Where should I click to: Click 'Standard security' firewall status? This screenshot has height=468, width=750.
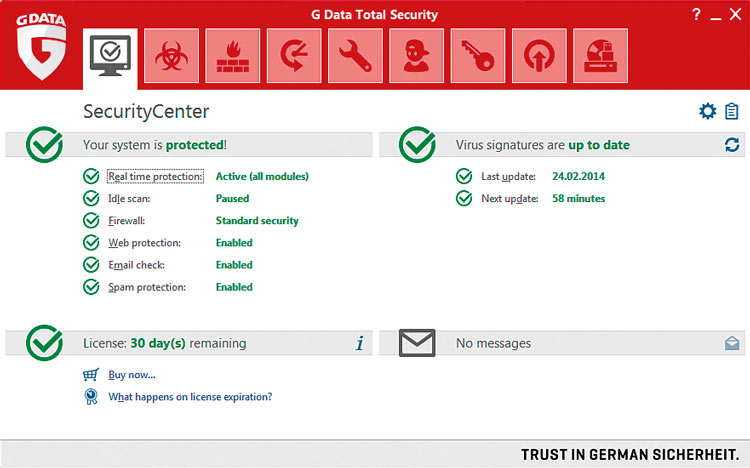tap(257, 221)
